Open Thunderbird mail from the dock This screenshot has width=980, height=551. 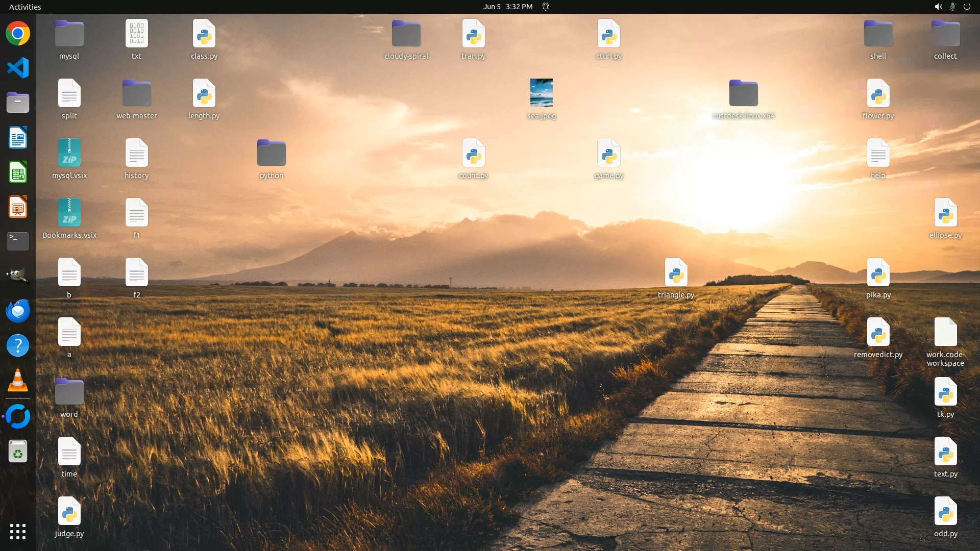point(18,311)
